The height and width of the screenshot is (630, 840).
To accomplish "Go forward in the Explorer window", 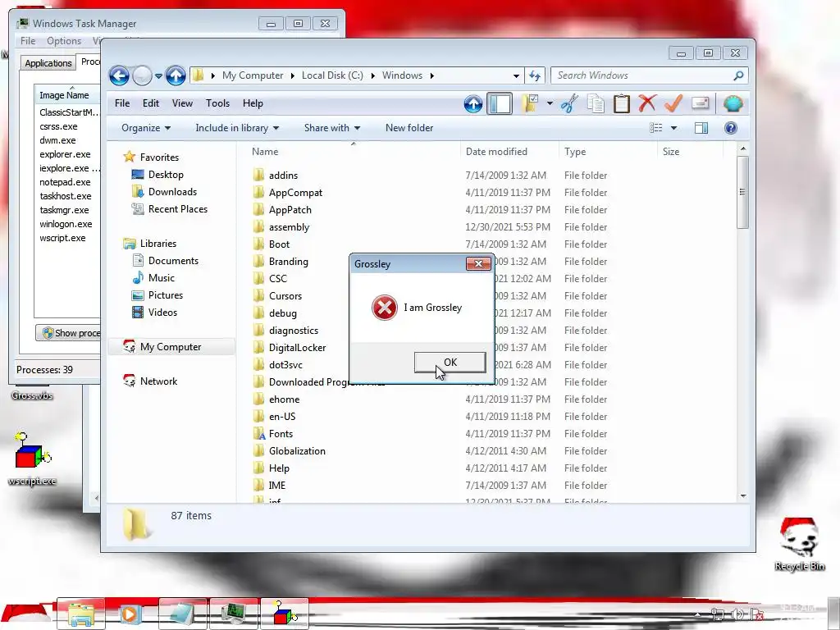I will click(x=142, y=75).
